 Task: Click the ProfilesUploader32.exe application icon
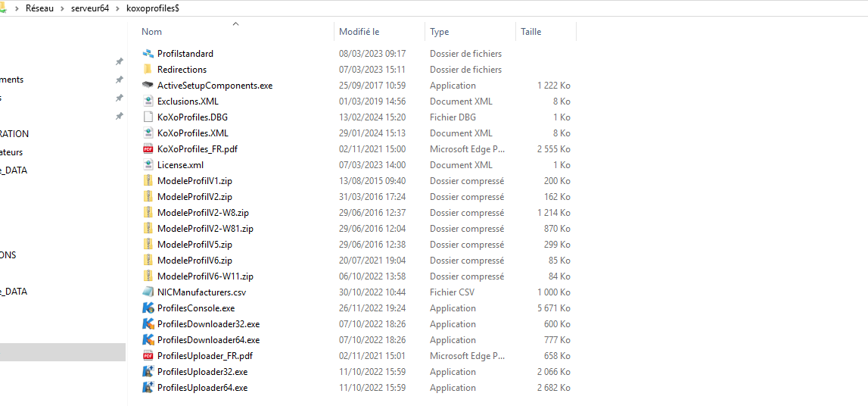tap(148, 372)
